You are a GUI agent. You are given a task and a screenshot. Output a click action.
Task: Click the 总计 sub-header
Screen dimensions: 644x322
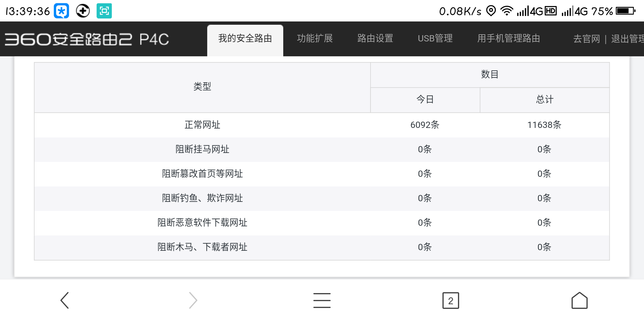pyautogui.click(x=545, y=99)
